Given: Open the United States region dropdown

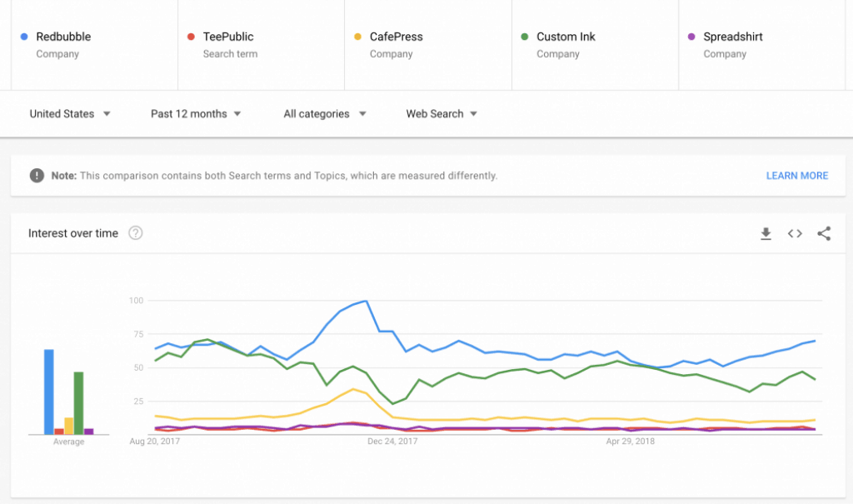Looking at the screenshot, I should (70, 114).
